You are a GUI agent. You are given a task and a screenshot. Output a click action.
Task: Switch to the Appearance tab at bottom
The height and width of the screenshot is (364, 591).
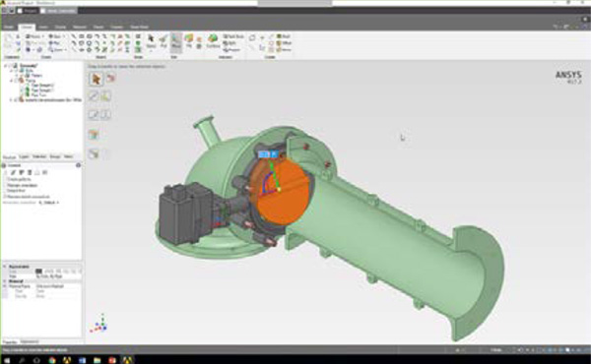tap(30, 341)
